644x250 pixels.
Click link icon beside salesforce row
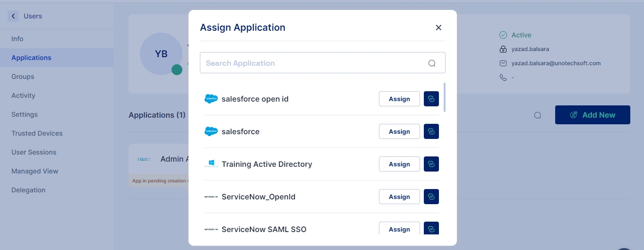coord(431,131)
